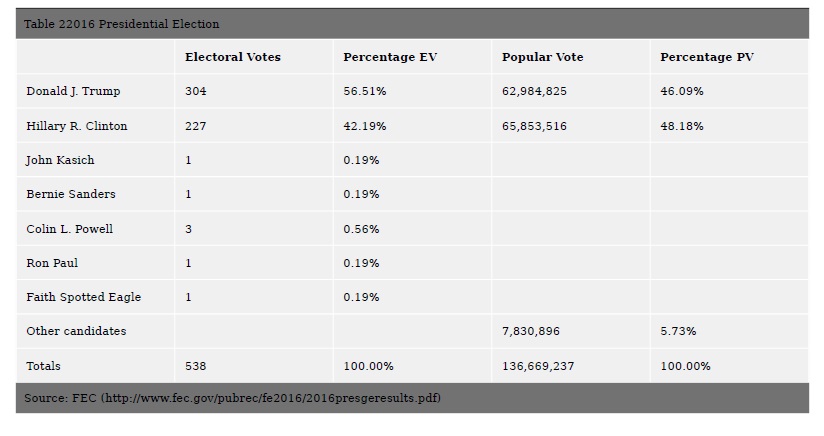Select the Hillary R. Clinton row label
The height and width of the screenshot is (436, 824).
coord(77,126)
